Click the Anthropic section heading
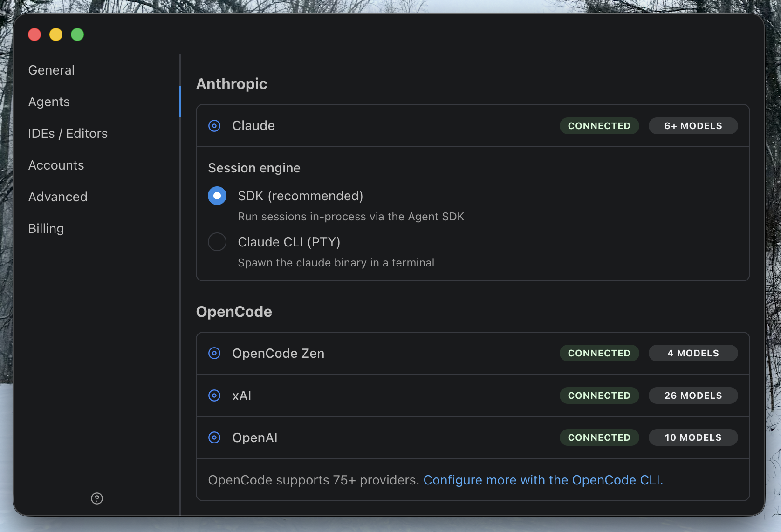781x532 pixels. pyautogui.click(x=232, y=84)
